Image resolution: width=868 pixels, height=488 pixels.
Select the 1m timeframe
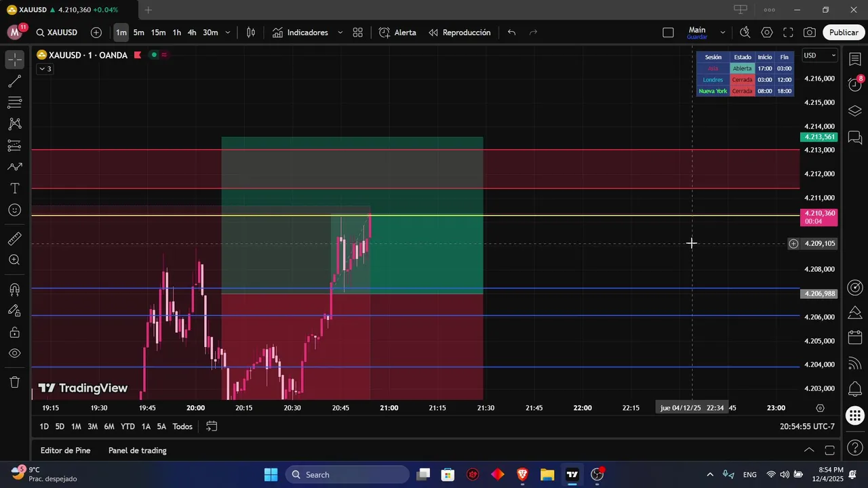point(121,33)
